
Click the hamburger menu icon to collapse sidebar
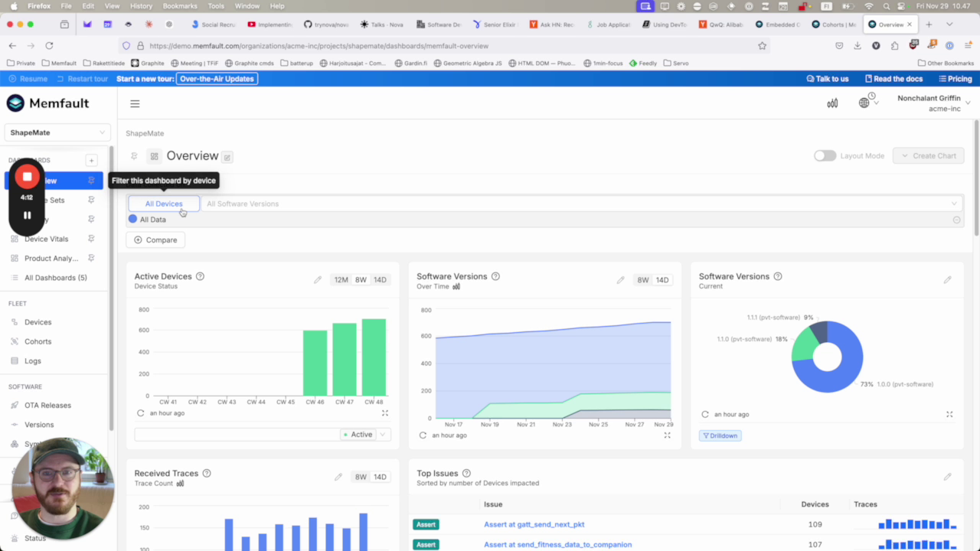point(135,104)
